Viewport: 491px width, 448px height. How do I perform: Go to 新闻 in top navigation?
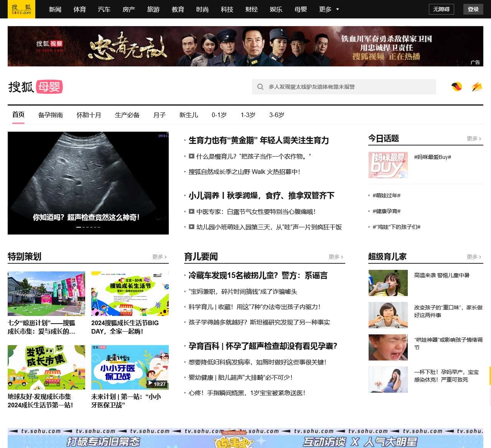[55, 9]
